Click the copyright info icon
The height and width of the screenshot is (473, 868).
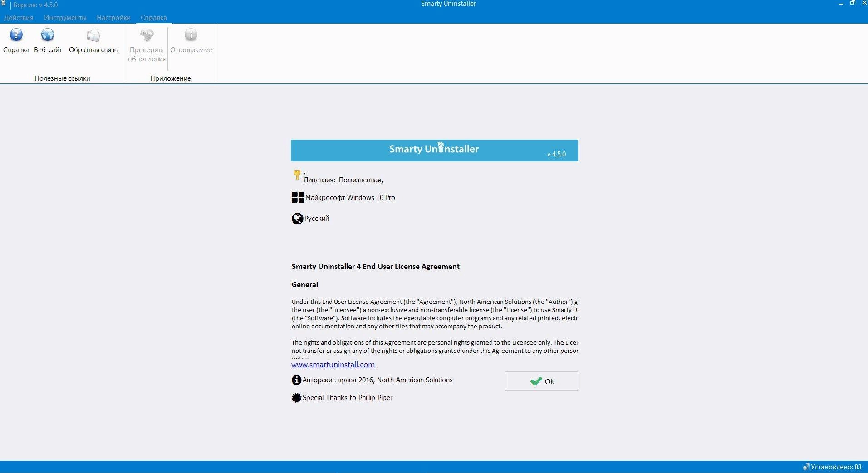[296, 380]
